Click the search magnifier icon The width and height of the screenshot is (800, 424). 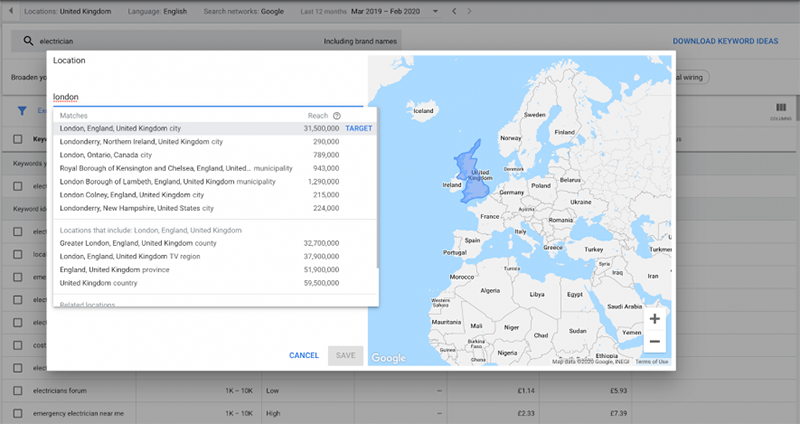(29, 41)
